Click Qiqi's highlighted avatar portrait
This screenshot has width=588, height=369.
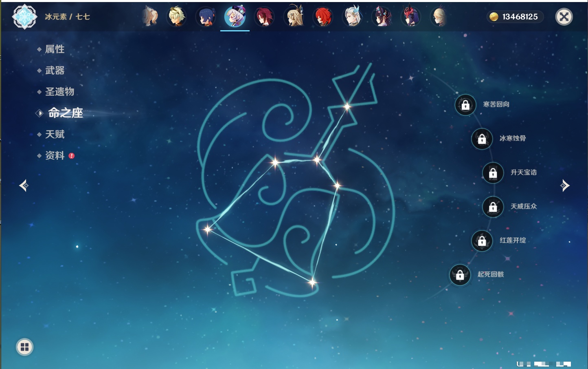235,17
